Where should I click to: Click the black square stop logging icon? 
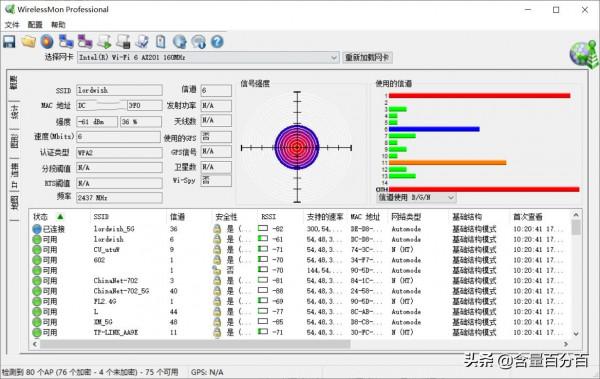click(123, 41)
